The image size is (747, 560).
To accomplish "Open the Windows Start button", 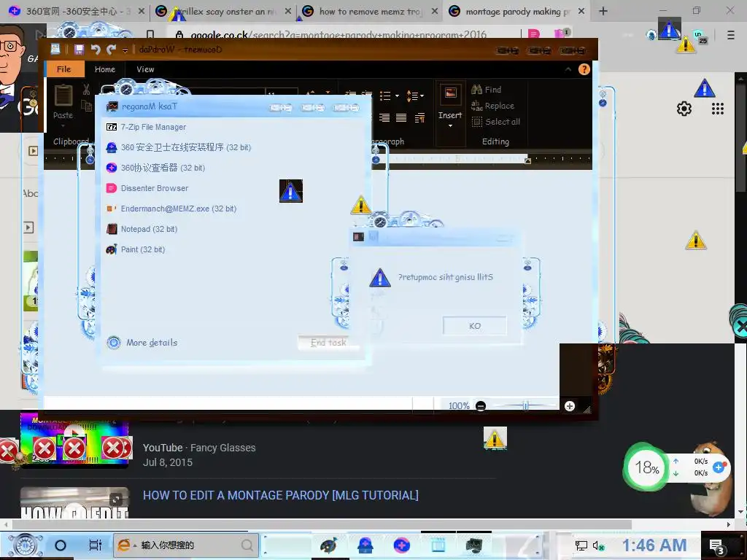I will (26, 545).
